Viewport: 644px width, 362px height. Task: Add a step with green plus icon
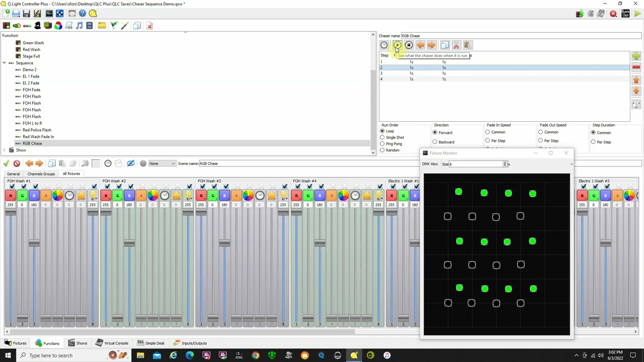(x=636, y=56)
